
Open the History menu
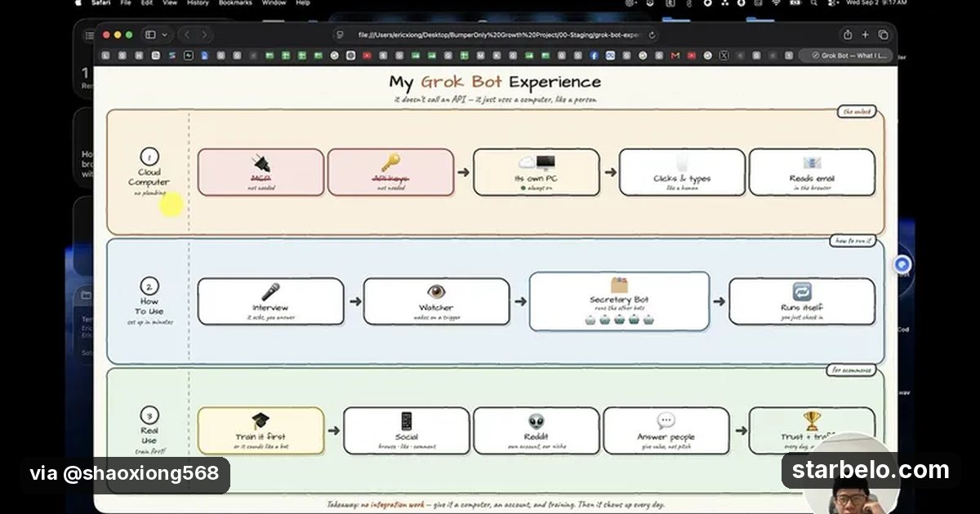[x=198, y=3]
